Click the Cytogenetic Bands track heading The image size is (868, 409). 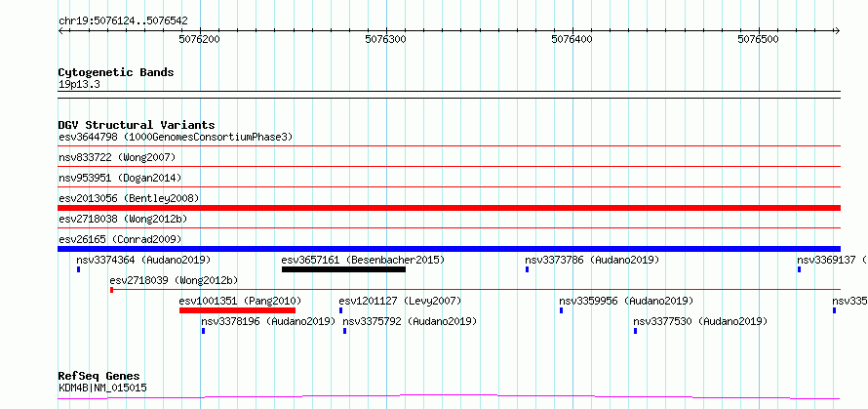coord(116,72)
